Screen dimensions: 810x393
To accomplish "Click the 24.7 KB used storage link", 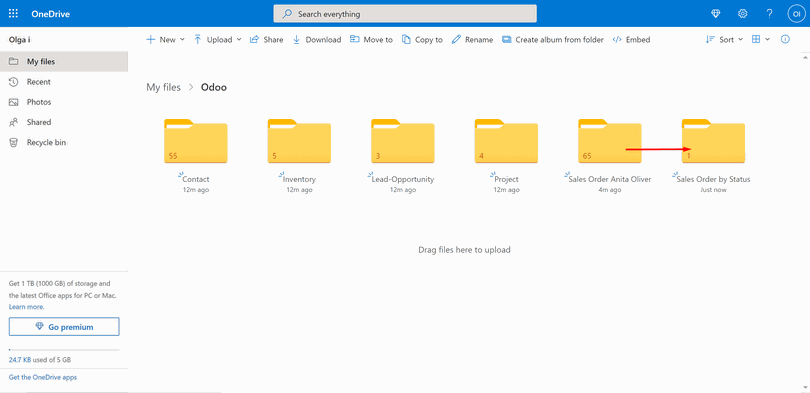I will [x=40, y=359].
